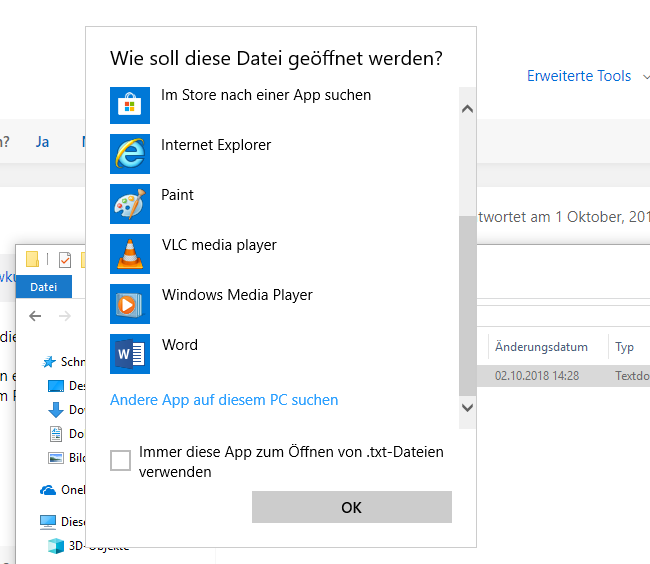Select file row dated 02.10.2018 14:28
The width and height of the screenshot is (650, 564).
tap(563, 376)
